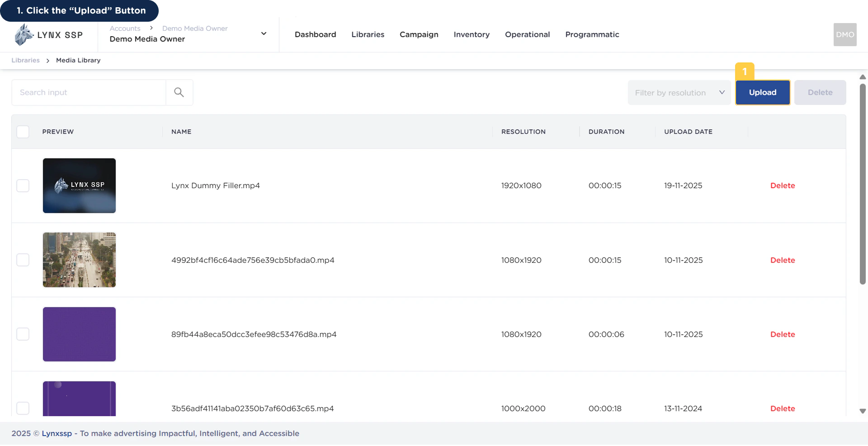868x446 pixels.
Task: Open the Inventory menu
Action: tap(471, 35)
